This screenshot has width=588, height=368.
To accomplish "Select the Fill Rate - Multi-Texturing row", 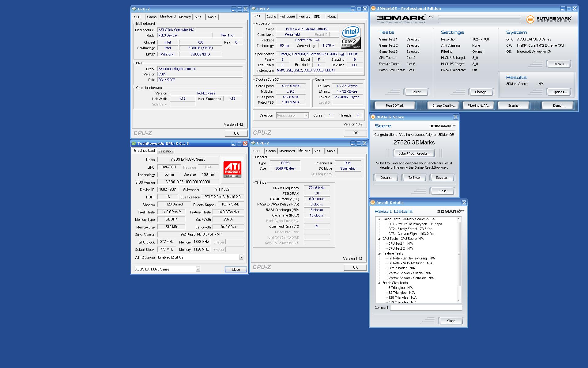I will (410, 263).
